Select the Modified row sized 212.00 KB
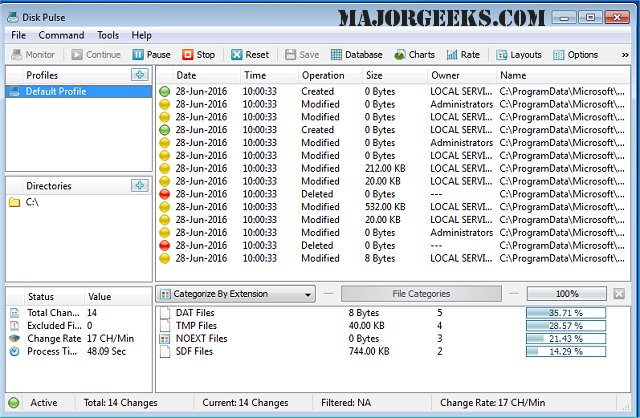Viewport: 640px width, 418px height. (392, 168)
